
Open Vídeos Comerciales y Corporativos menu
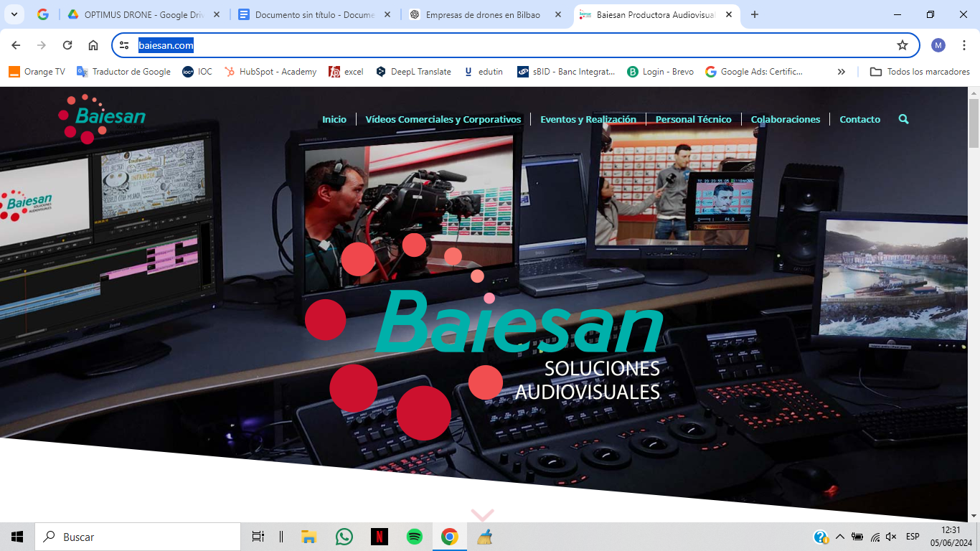[443, 120]
